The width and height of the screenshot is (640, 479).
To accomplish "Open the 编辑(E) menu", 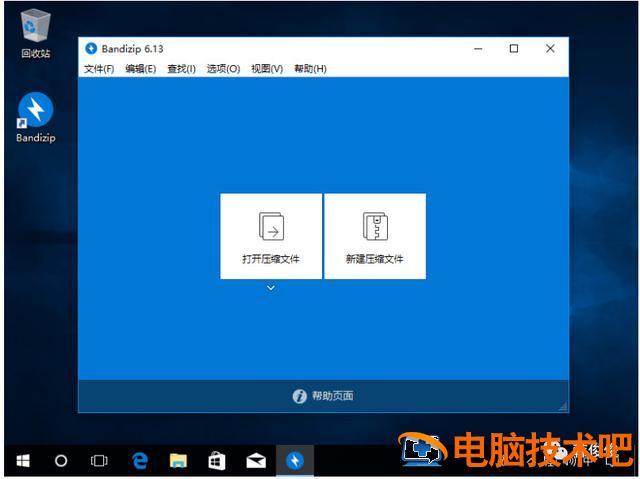I will (140, 69).
